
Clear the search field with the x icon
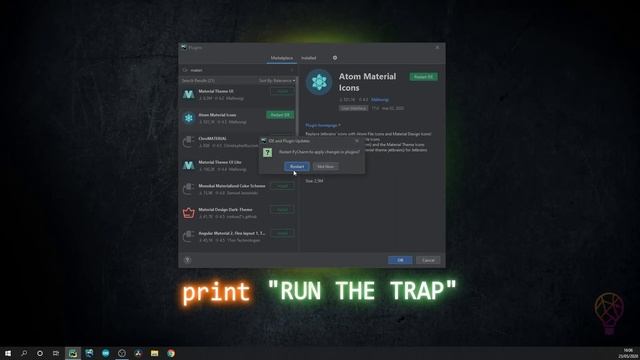coord(292,70)
